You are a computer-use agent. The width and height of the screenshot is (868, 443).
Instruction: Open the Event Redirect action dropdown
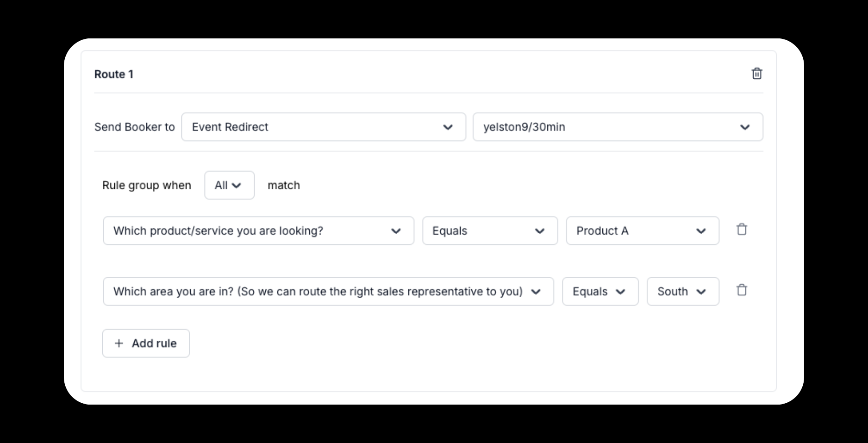pos(324,127)
